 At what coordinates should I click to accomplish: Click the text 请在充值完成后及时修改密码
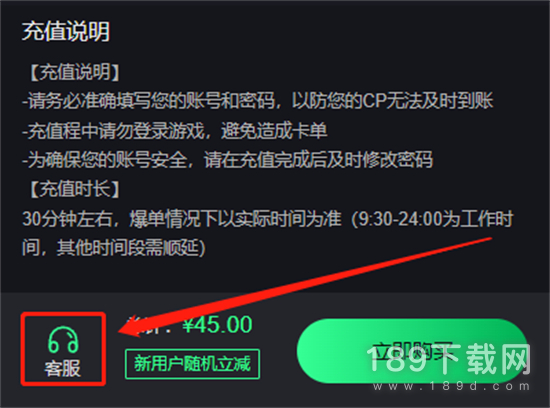(318, 160)
